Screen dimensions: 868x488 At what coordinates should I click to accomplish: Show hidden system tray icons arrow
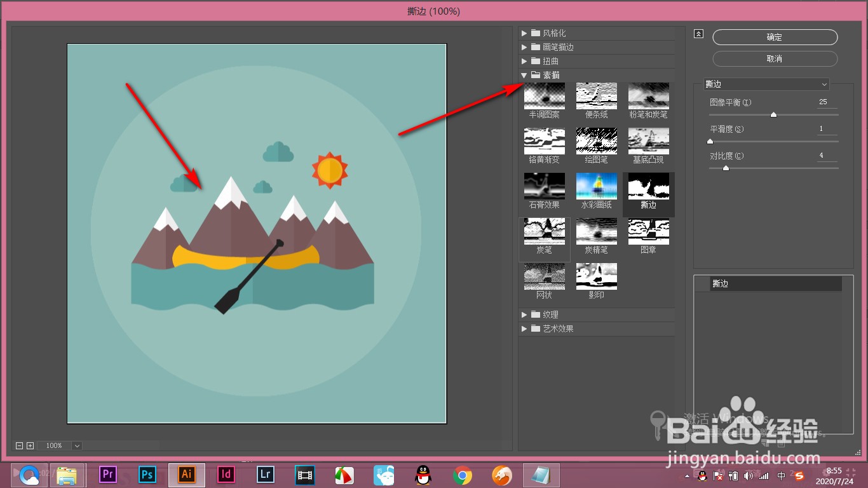coord(687,476)
